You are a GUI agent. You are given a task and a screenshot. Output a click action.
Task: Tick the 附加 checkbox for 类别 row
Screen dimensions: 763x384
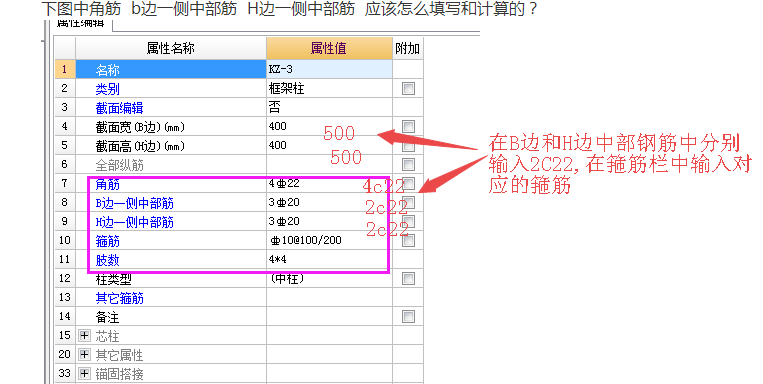click(x=408, y=88)
